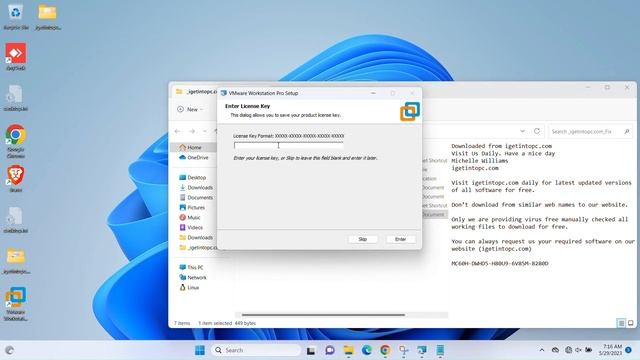Open VMware Workstation desktop shortcut
This screenshot has height=360, width=640.
(x=16, y=303)
